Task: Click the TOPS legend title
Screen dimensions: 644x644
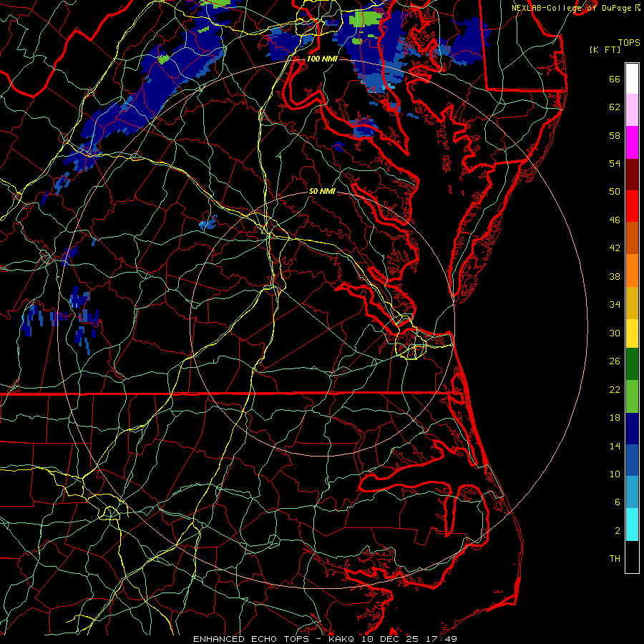Action: click(x=629, y=43)
